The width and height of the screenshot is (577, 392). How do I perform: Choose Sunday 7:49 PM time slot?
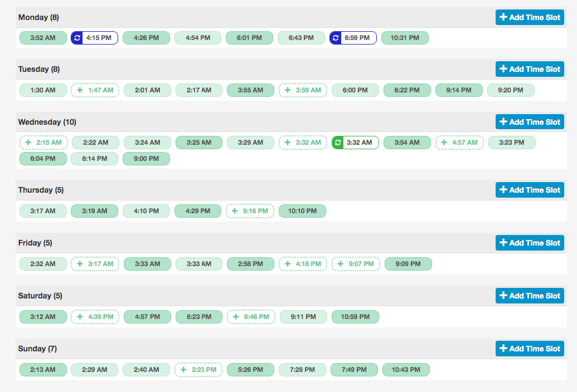[x=354, y=370]
